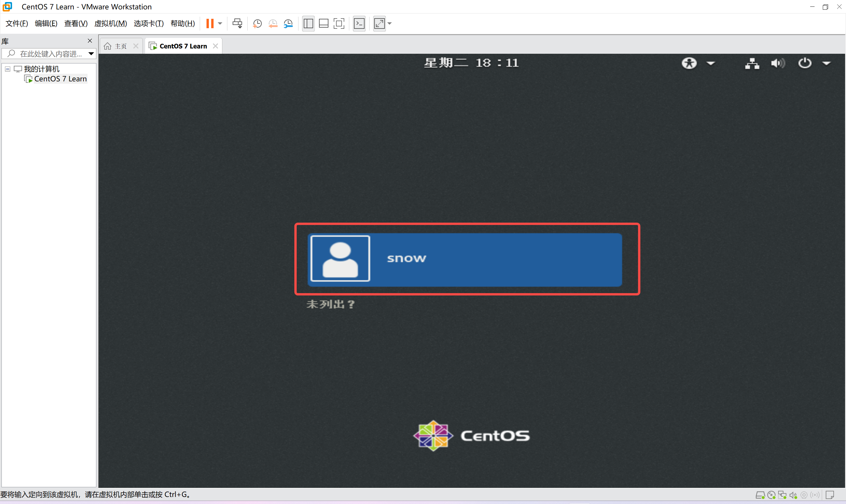Send Ctrl+Alt+Del to the virtual machine
846x504 pixels.
point(237,23)
